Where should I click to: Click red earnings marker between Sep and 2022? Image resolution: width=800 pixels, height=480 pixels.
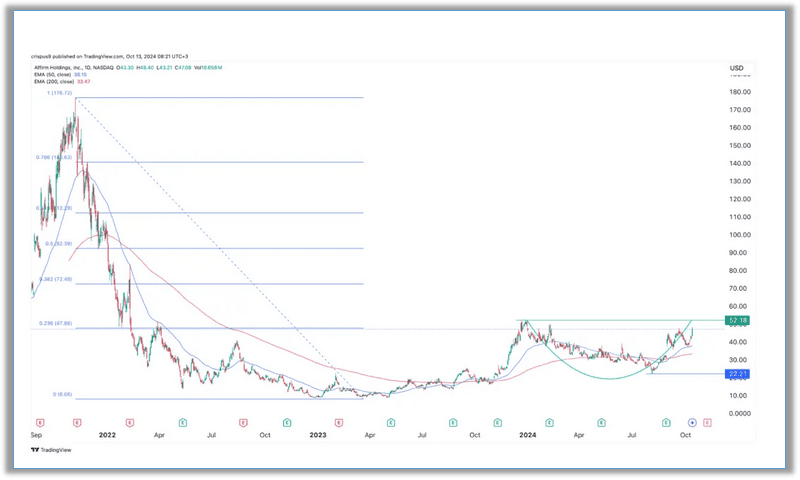[77, 422]
